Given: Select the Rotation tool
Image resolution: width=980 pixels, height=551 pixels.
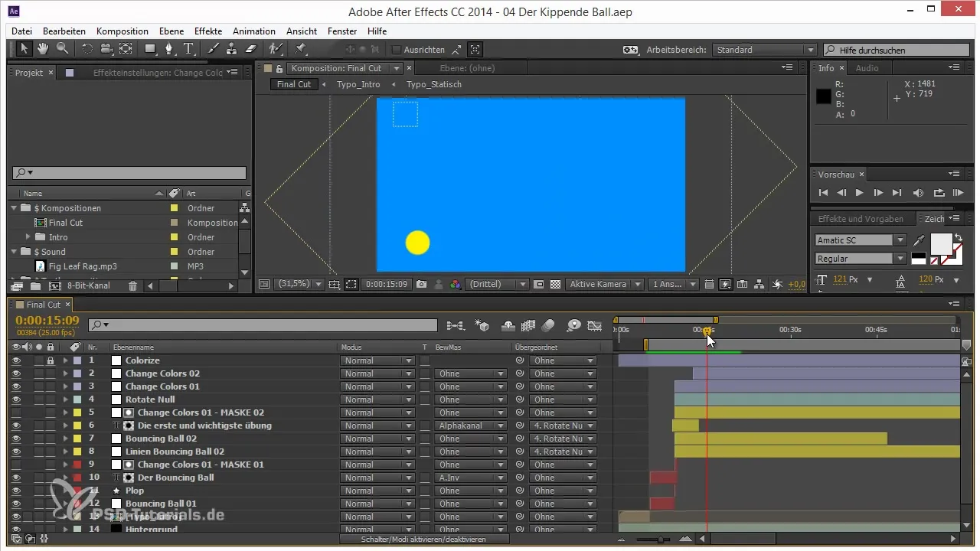Looking at the screenshot, I should click(87, 49).
